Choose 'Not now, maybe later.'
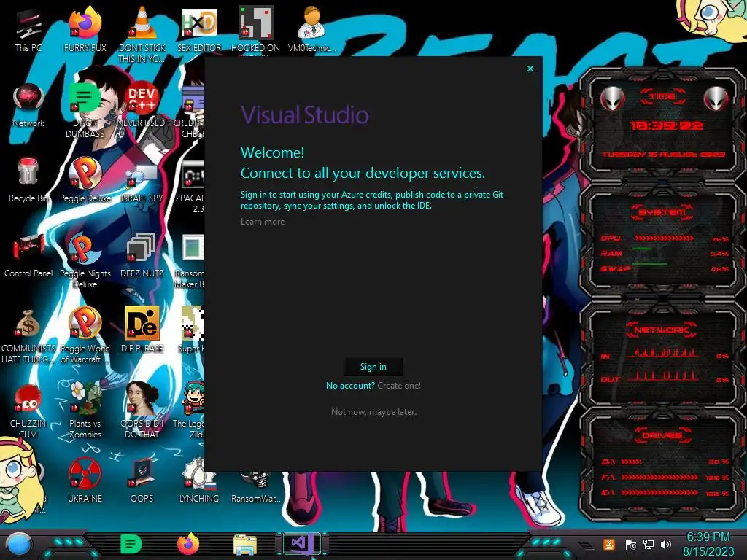The image size is (747, 560). coord(373,411)
